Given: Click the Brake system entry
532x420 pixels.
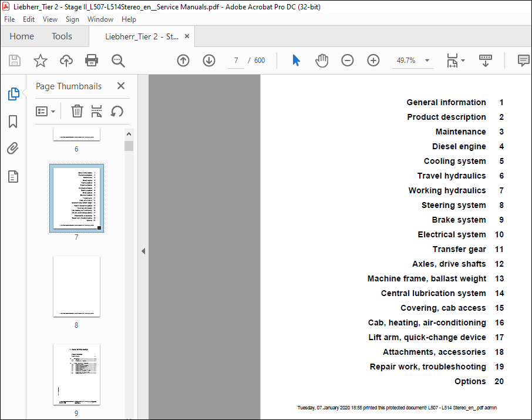Looking at the screenshot, I should [x=459, y=220].
